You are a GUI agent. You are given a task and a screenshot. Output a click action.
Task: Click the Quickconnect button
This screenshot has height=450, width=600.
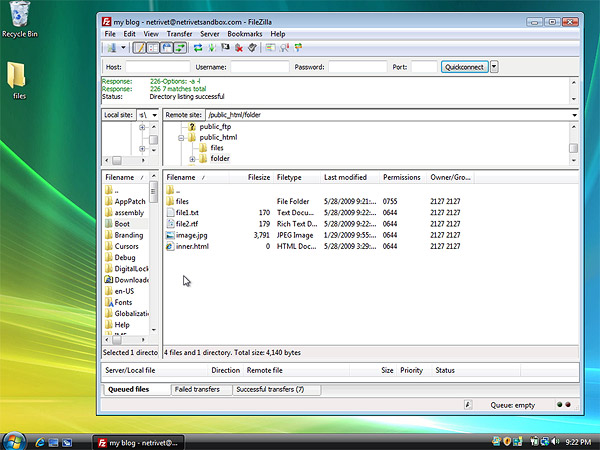click(465, 67)
